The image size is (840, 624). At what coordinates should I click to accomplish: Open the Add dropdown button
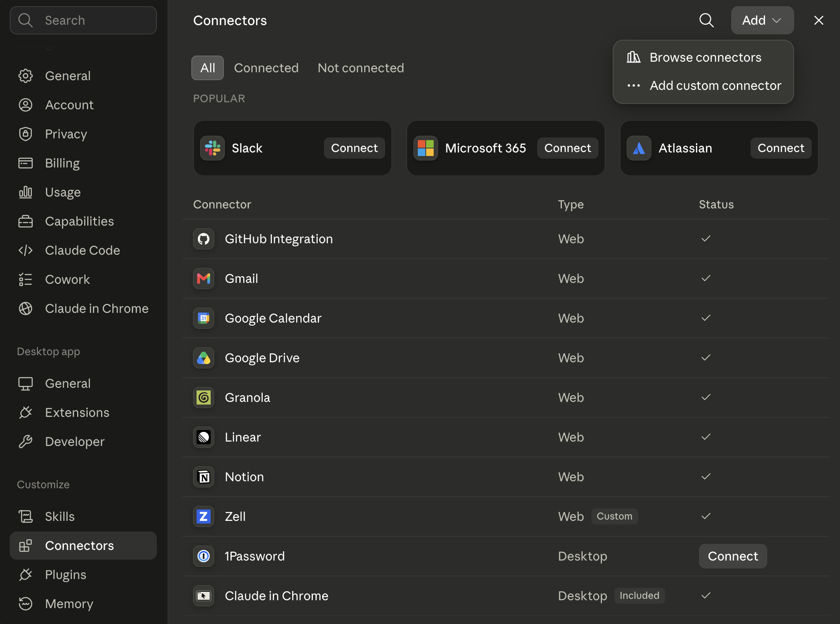pyautogui.click(x=762, y=20)
